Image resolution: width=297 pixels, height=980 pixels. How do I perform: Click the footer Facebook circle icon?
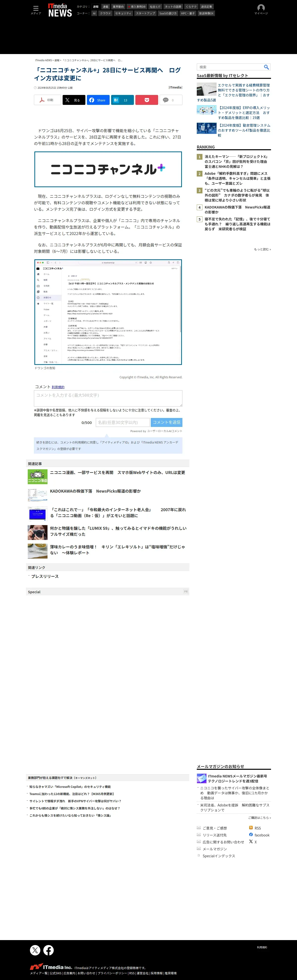pyautogui.click(x=49, y=950)
